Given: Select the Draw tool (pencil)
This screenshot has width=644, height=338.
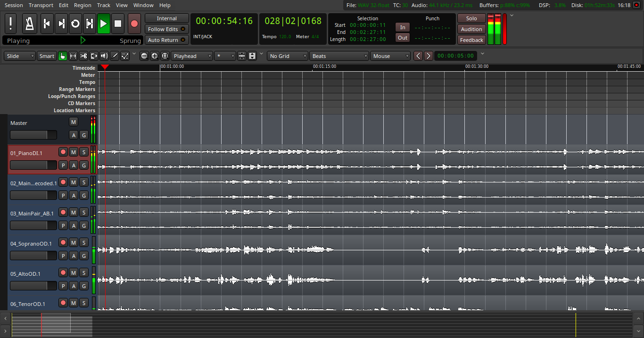Looking at the screenshot, I should click(x=115, y=56).
